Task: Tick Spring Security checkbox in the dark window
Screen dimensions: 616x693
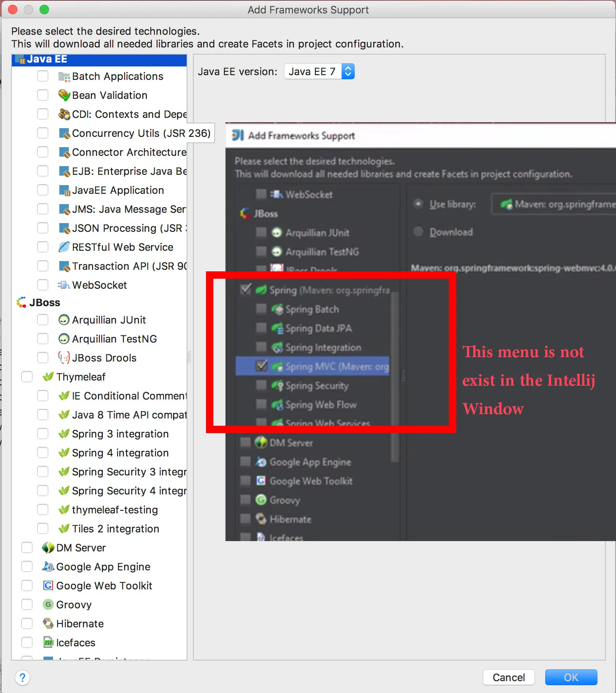Action: 261,385
